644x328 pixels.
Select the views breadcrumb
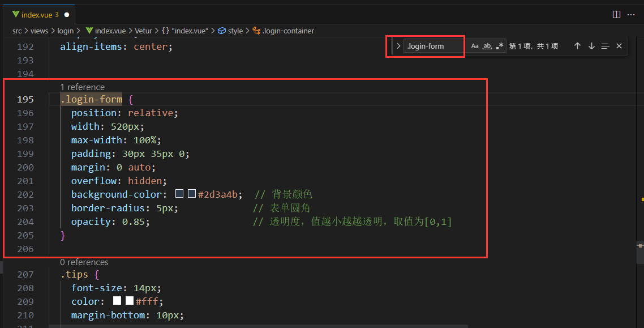tap(39, 31)
